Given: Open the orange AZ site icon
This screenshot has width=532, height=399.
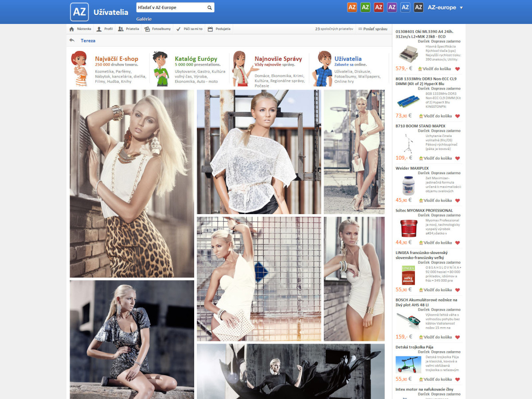Looking at the screenshot, I should pyautogui.click(x=352, y=7).
